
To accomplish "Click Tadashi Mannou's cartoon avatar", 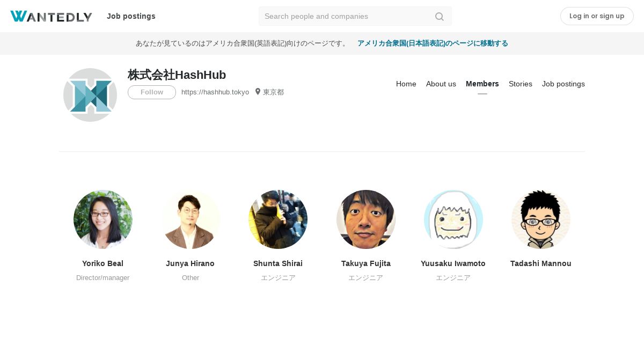I will (541, 219).
